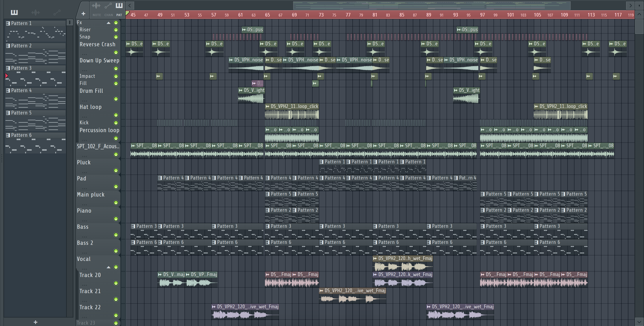Add a new pattern with bottom plus button
644x326 pixels.
tap(36, 322)
